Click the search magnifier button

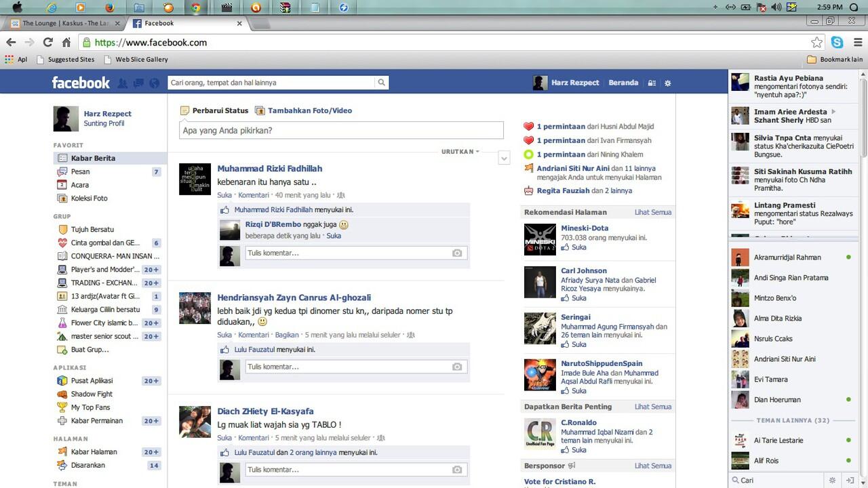tap(382, 83)
